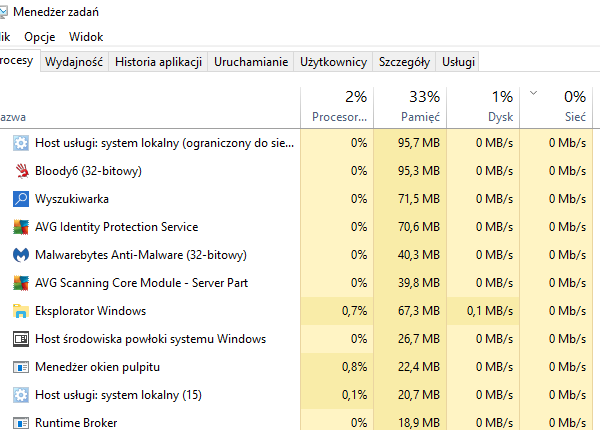Click the Runtime Broker icon
This screenshot has height=430, width=600.
tap(21, 423)
